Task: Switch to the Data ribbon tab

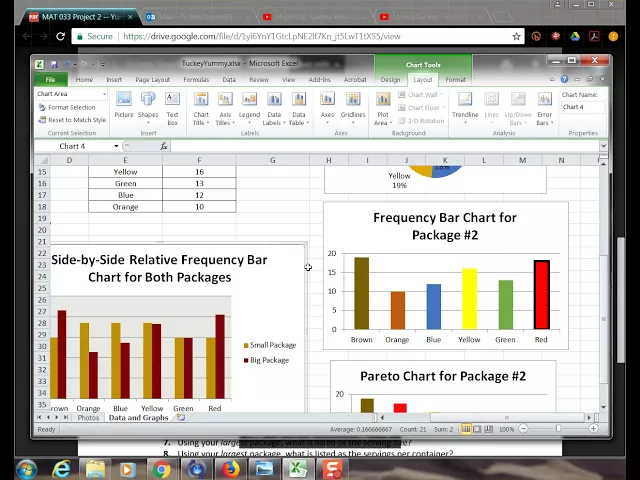Action: (x=229, y=80)
